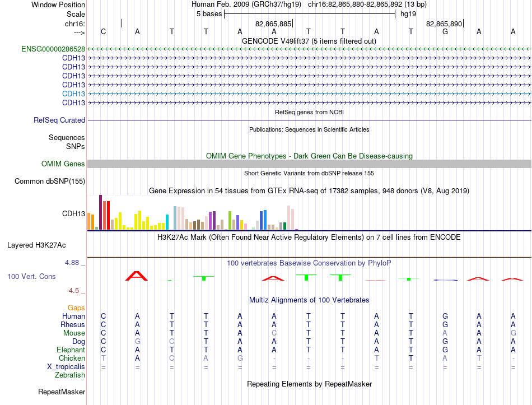This screenshot has height=405, width=532.
Task: Select the Zebrafish species label
Action: click(70, 375)
